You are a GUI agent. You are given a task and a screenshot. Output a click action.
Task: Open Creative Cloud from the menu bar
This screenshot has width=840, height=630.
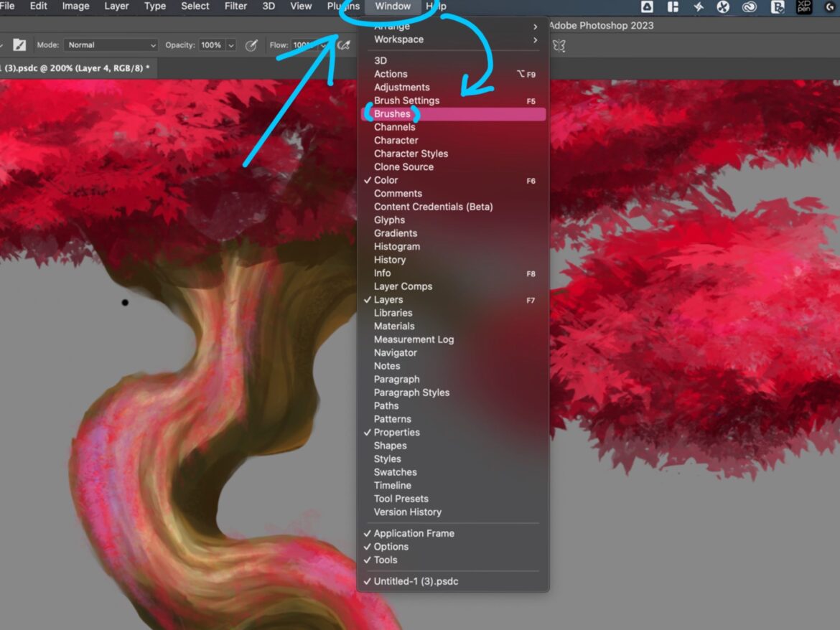[x=750, y=7]
